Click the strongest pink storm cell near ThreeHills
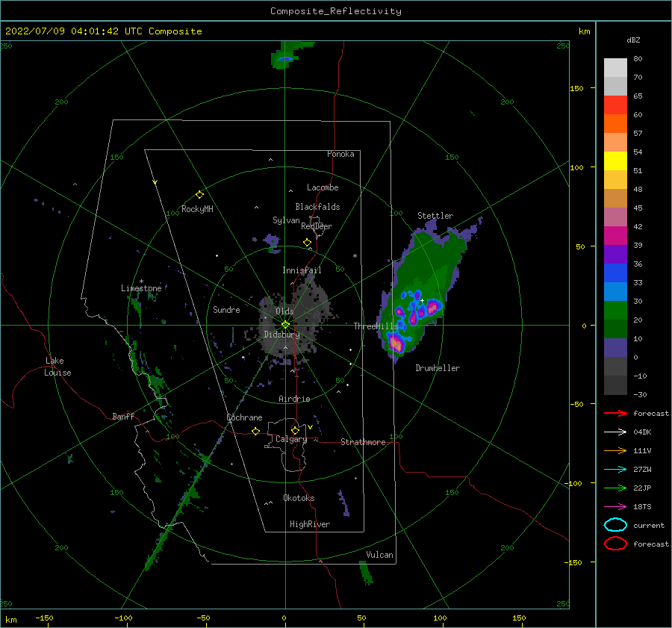This screenshot has height=628, width=672. coord(396,343)
